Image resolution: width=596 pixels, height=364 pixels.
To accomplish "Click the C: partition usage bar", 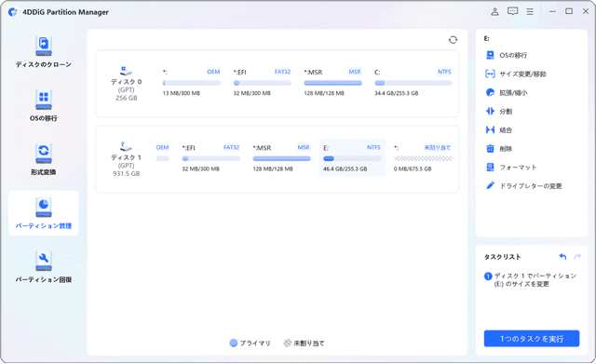I will [413, 83].
